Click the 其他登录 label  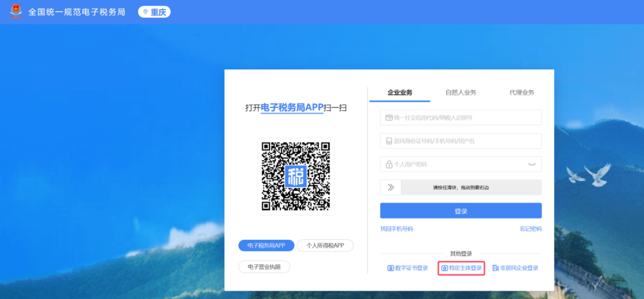click(x=461, y=254)
